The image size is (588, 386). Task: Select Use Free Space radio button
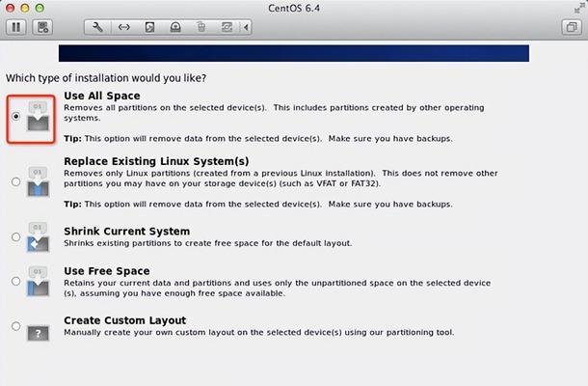click(x=15, y=281)
